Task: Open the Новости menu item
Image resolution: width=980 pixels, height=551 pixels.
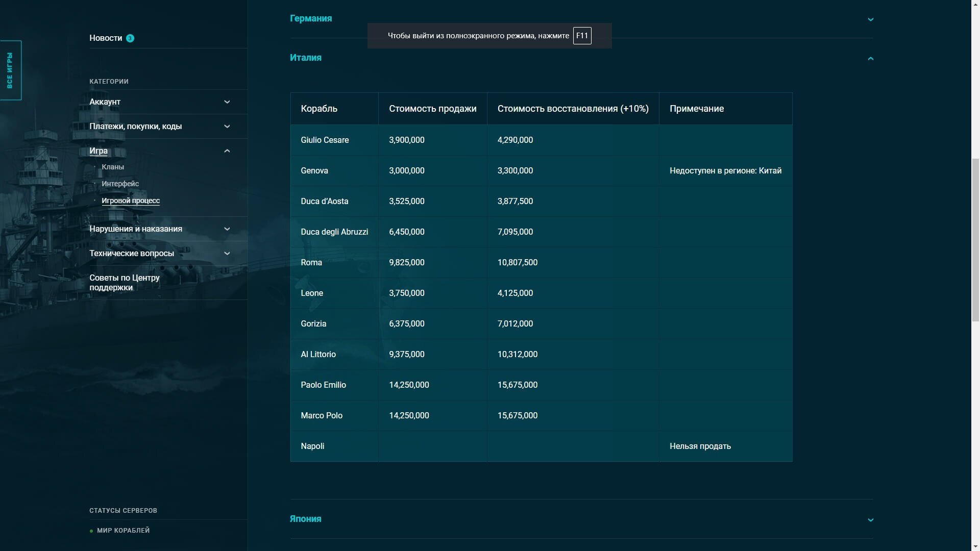Action: (x=106, y=38)
